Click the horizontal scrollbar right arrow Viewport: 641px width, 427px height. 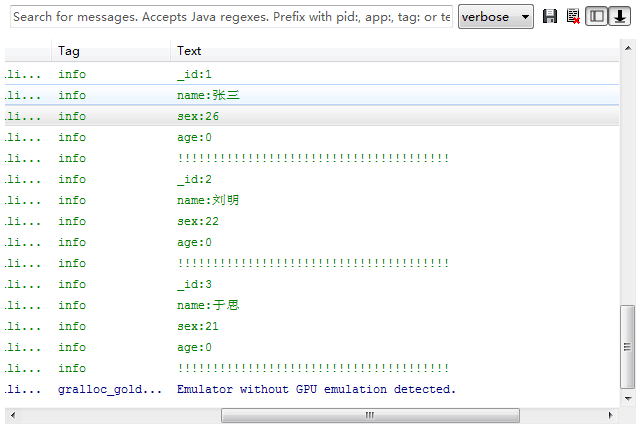[611, 415]
